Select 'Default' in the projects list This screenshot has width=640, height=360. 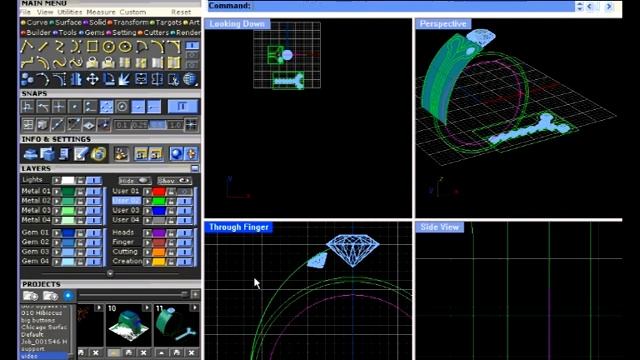[x=32, y=334]
